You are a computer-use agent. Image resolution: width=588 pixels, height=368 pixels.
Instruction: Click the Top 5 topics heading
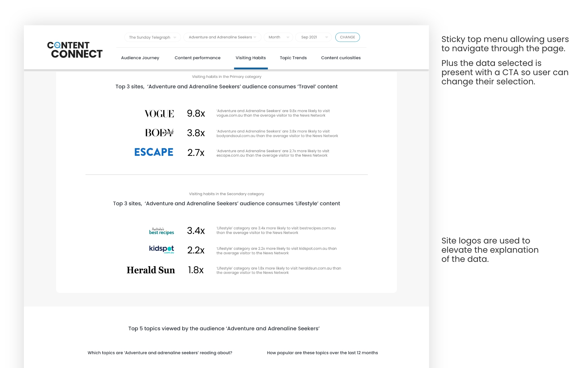(224, 328)
